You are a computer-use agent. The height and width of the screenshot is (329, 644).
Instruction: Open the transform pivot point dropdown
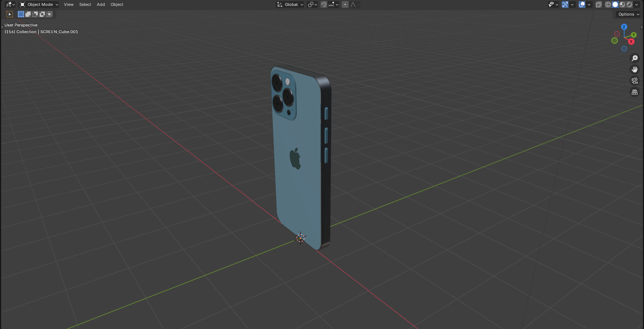point(312,4)
